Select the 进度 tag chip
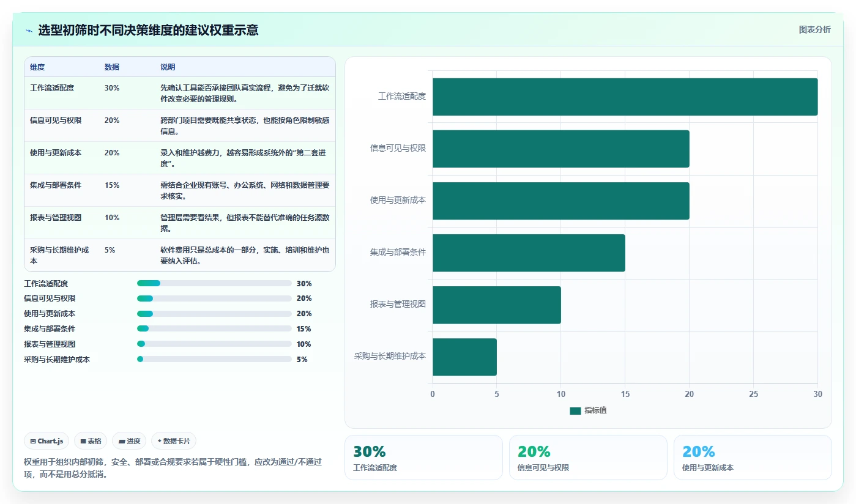856x504 pixels. 129,441
